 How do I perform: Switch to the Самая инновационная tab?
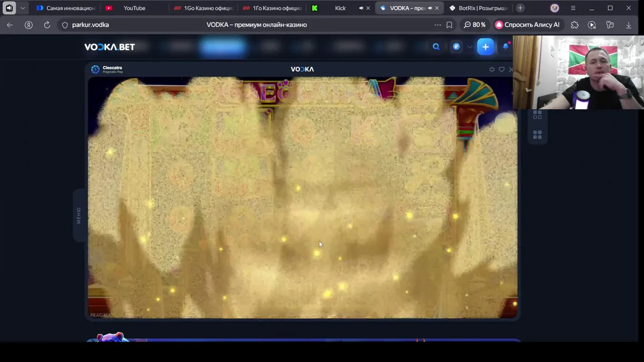click(x=65, y=8)
